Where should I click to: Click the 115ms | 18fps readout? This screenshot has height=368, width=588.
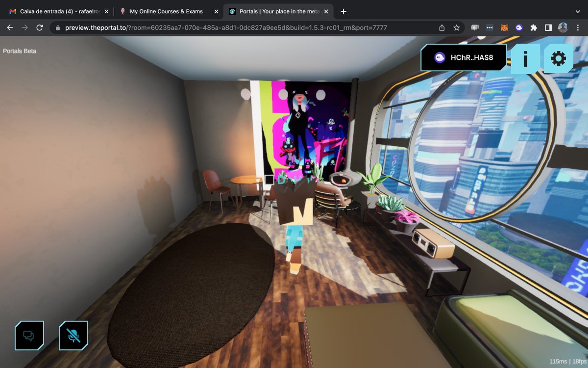567,362
